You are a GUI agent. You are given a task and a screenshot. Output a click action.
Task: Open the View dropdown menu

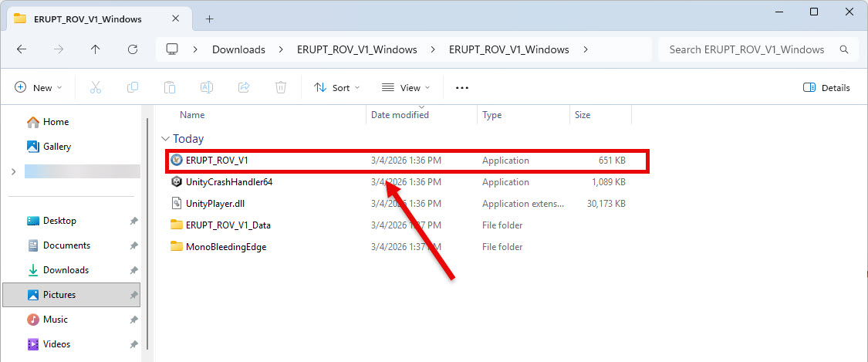tap(406, 87)
